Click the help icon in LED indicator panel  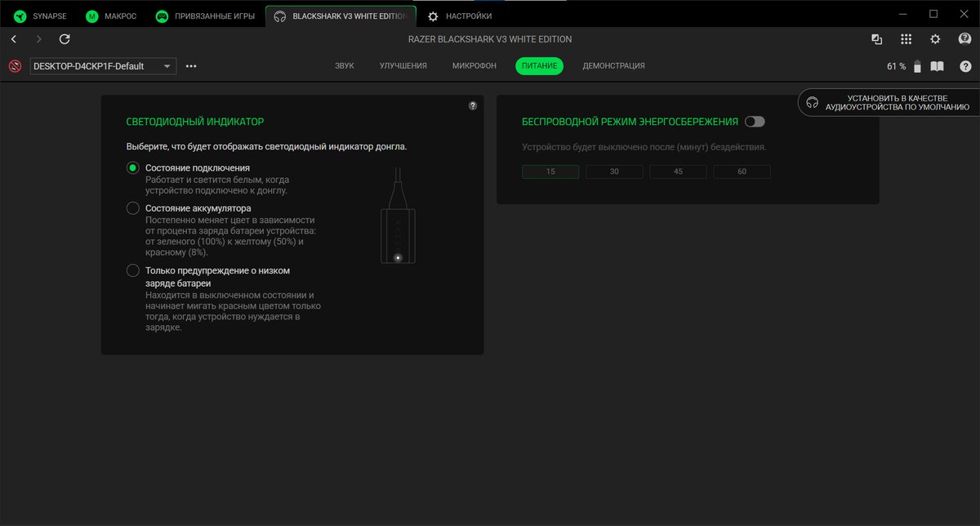pos(473,106)
